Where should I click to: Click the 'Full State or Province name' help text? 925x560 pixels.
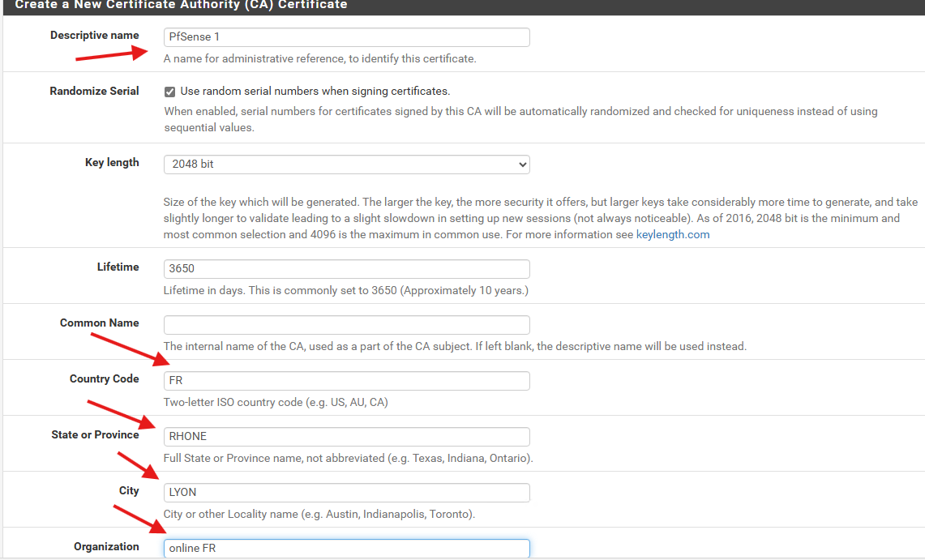(x=348, y=459)
